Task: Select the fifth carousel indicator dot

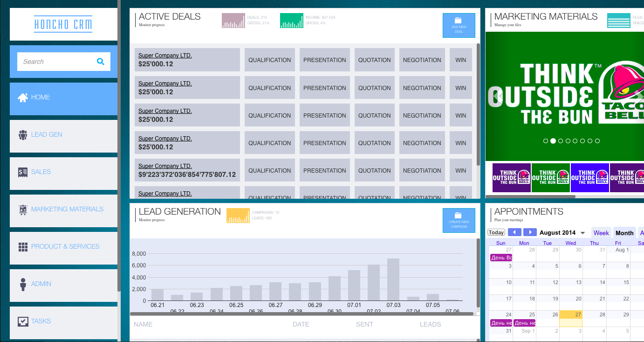Action: coord(575,141)
